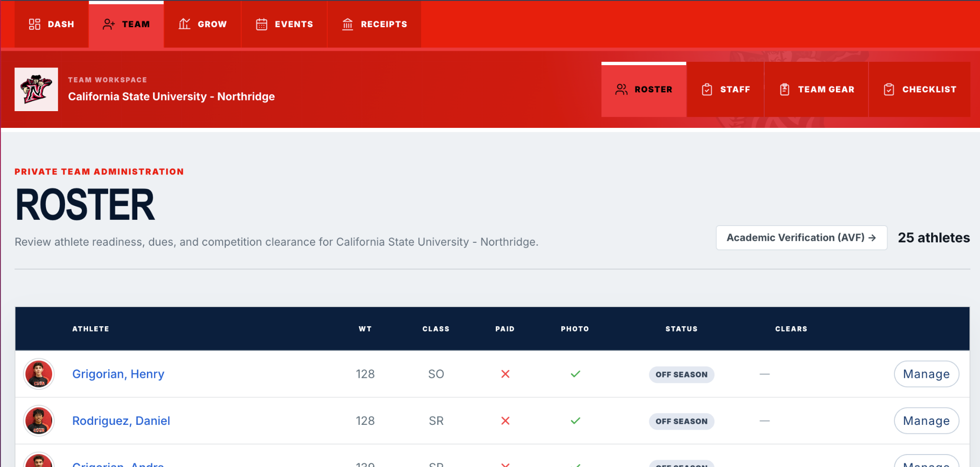980x467 pixels.
Task: Click Henry Grigorian's unpaid X icon
Action: point(505,374)
